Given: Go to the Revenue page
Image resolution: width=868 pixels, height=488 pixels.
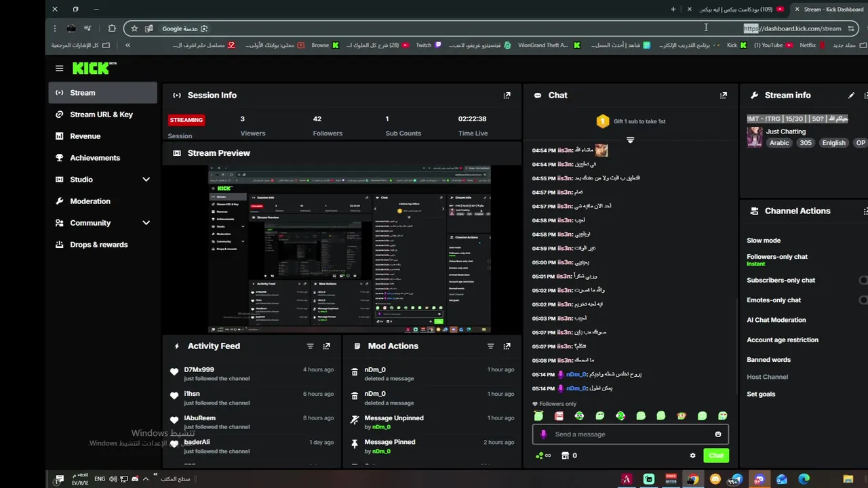Looking at the screenshot, I should pyautogui.click(x=103, y=136).
